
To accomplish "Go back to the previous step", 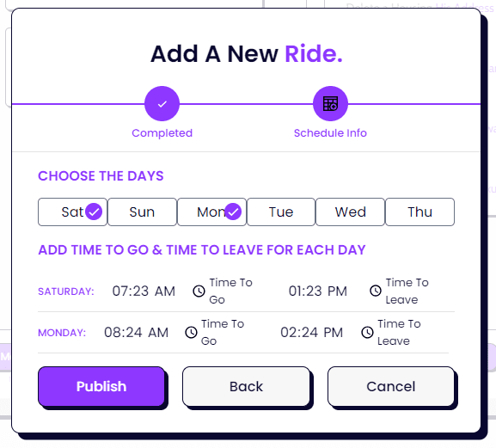I will (x=246, y=386).
